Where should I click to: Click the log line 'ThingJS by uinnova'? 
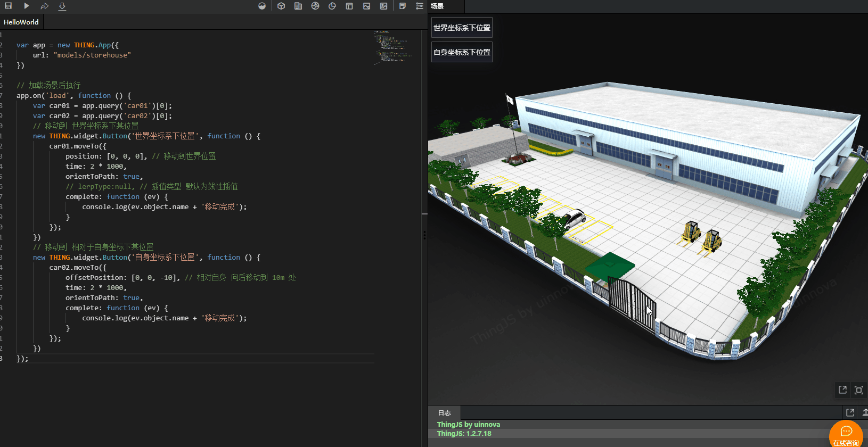coord(469,424)
